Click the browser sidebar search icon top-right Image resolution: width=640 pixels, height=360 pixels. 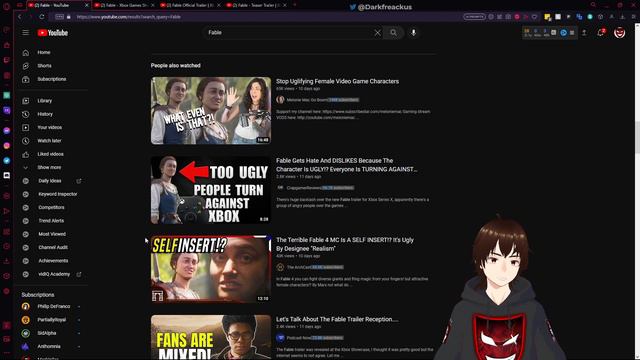click(x=593, y=5)
